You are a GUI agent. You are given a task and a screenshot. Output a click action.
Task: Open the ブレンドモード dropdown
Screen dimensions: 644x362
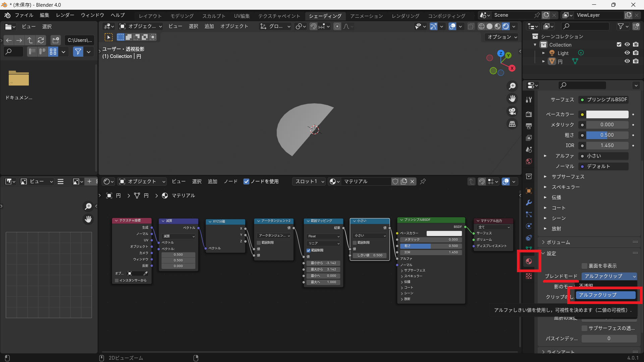609,276
